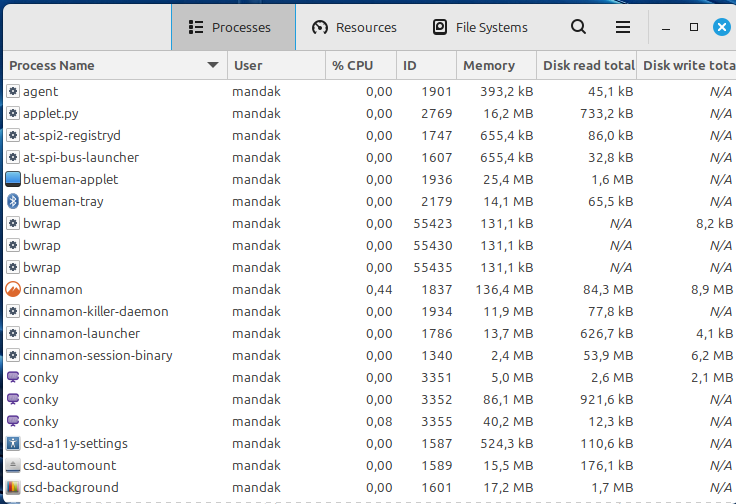This screenshot has width=736, height=504.
Task: Click the 0,44 CPU value
Action: coord(379,290)
